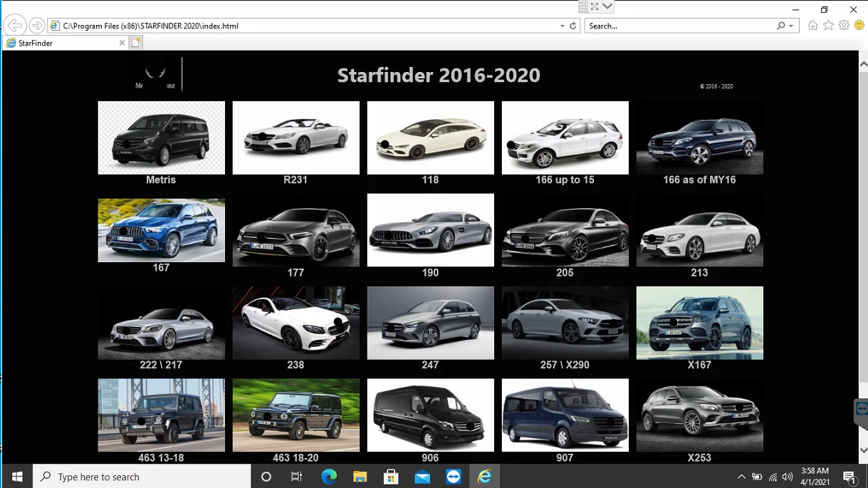The width and height of the screenshot is (868, 488).
Task: Open the address bar history dropdown arrow
Action: coord(563,26)
